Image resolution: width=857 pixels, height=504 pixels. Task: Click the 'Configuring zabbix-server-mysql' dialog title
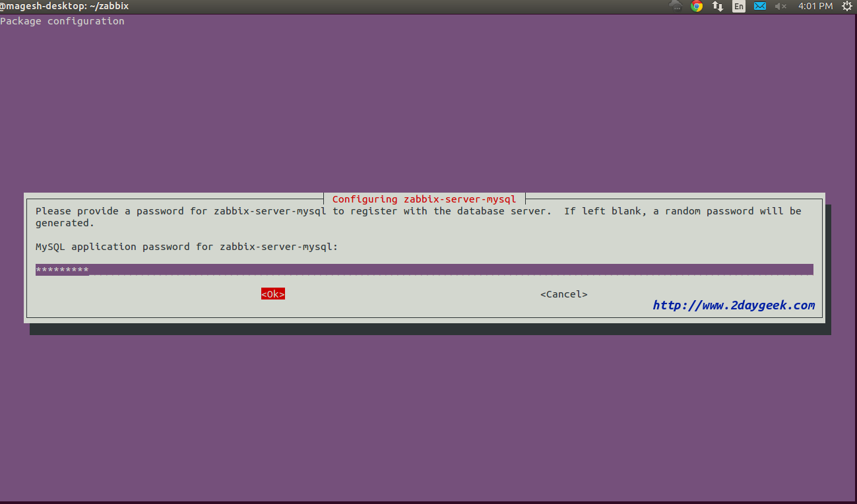click(424, 199)
